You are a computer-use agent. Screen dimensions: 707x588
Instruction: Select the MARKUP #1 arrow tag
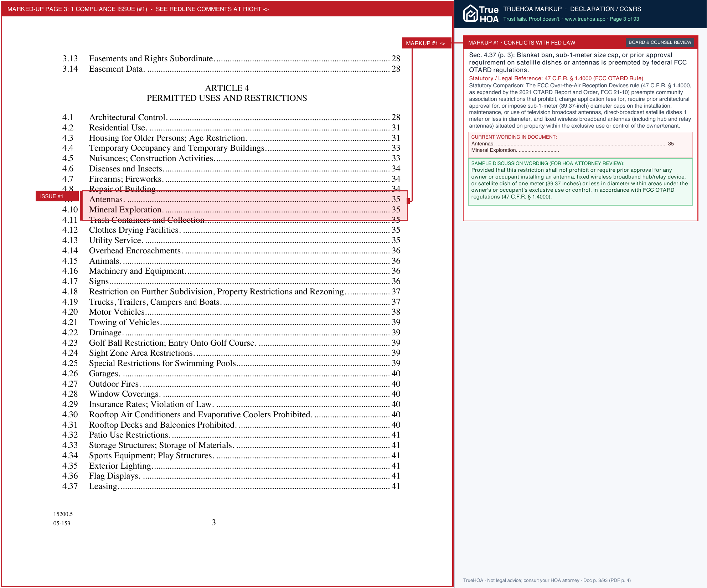(x=426, y=43)
